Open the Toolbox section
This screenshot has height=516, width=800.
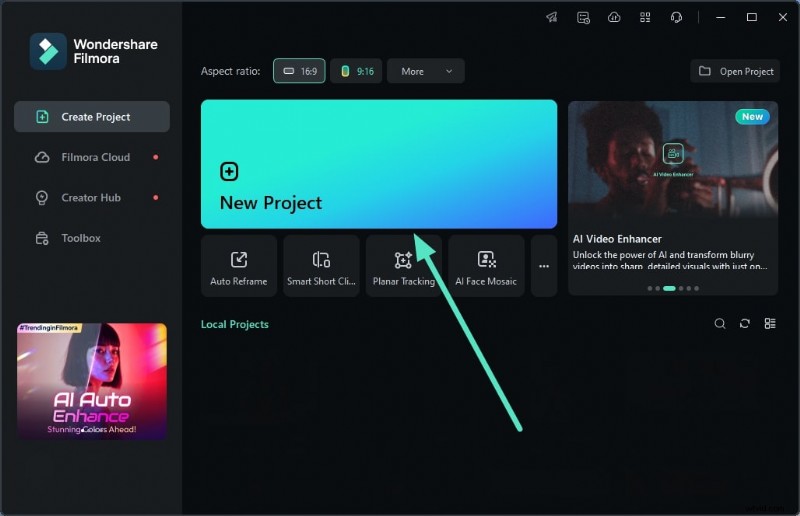pos(80,238)
